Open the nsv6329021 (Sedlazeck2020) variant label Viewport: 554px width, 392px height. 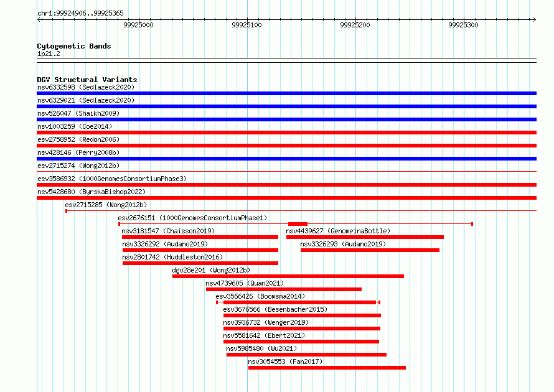86,100
